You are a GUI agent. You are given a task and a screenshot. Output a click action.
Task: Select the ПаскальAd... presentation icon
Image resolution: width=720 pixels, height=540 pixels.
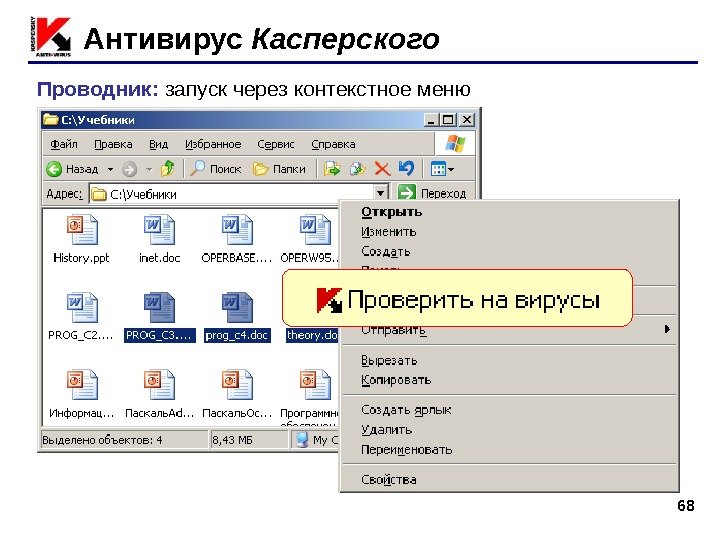coord(159,384)
